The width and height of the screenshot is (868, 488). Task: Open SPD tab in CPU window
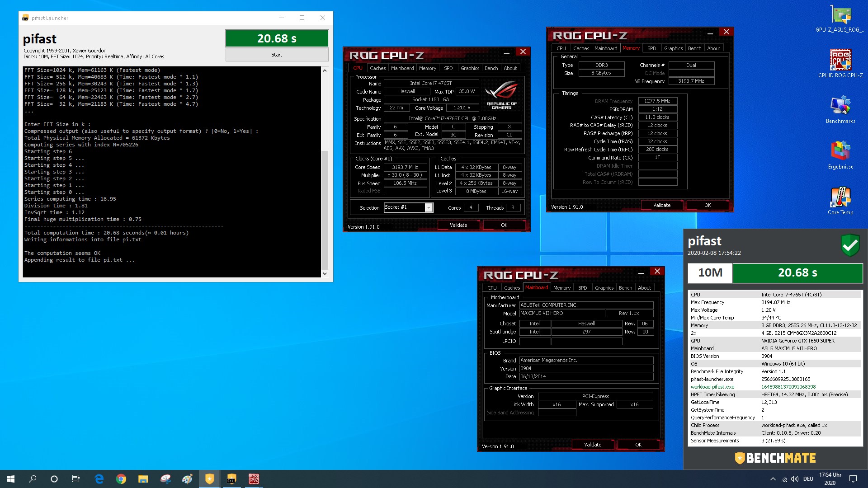coord(448,68)
